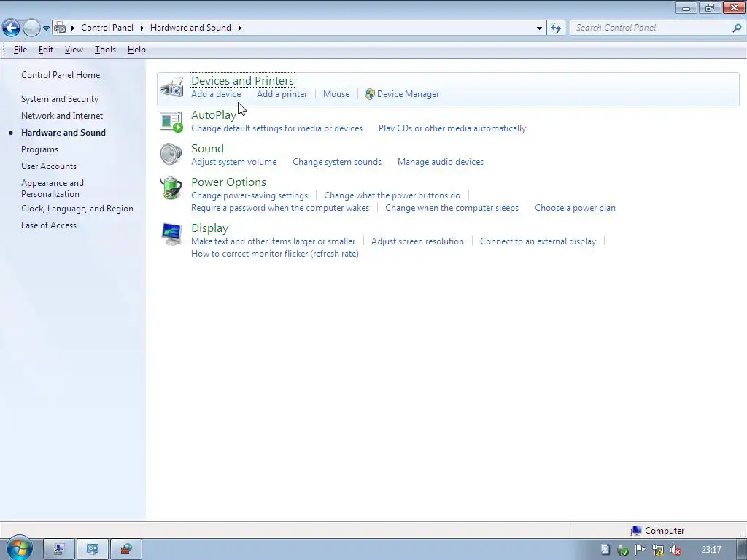747x560 pixels.
Task: Click Connect to an external display
Action: click(x=538, y=241)
